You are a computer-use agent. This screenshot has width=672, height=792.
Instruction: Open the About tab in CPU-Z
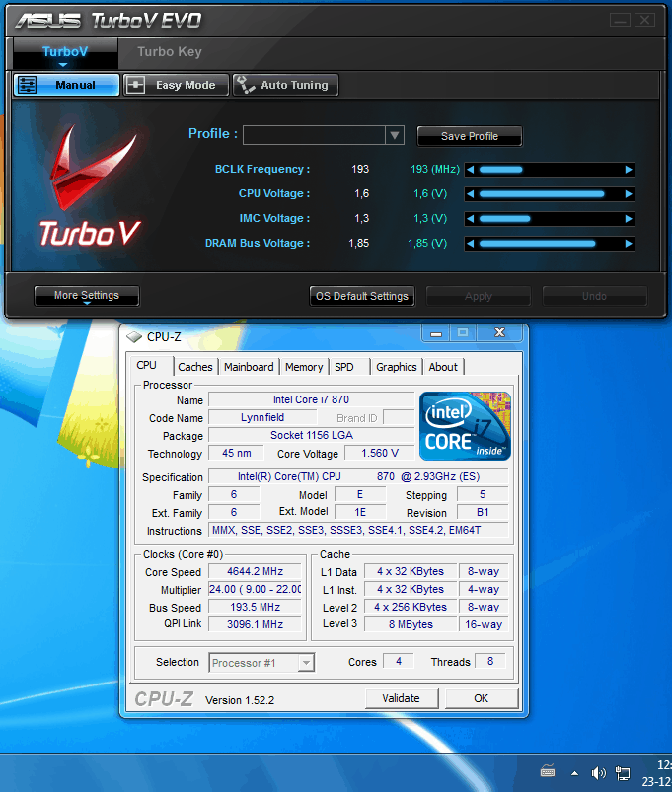pos(443,367)
